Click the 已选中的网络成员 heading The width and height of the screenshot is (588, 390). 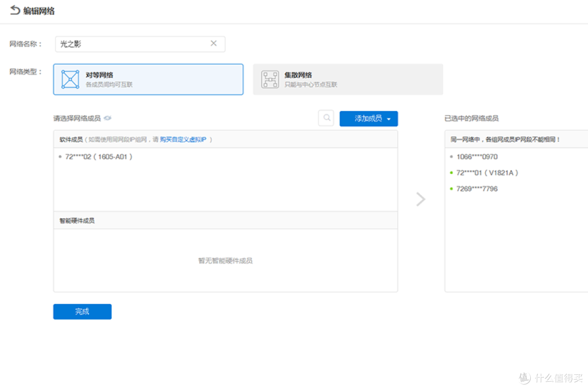pyautogui.click(x=471, y=119)
